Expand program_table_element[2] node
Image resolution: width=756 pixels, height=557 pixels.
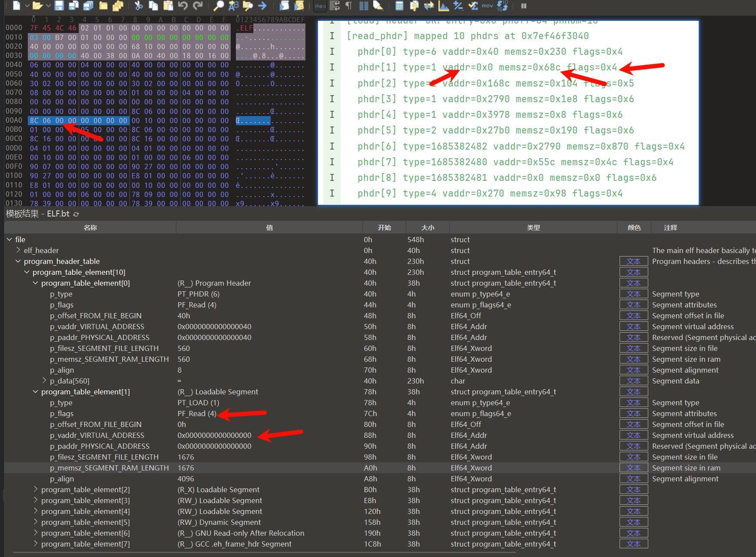coord(35,489)
